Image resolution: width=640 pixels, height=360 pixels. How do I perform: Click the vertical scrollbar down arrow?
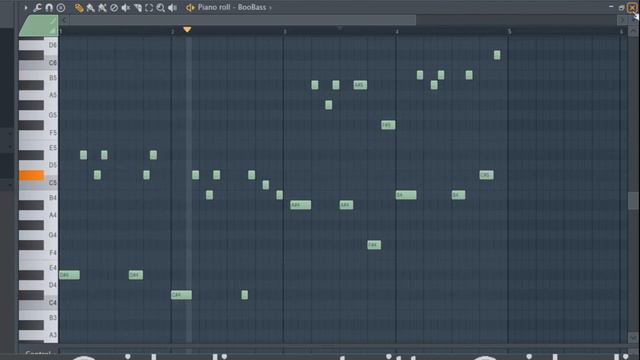[x=633, y=337]
